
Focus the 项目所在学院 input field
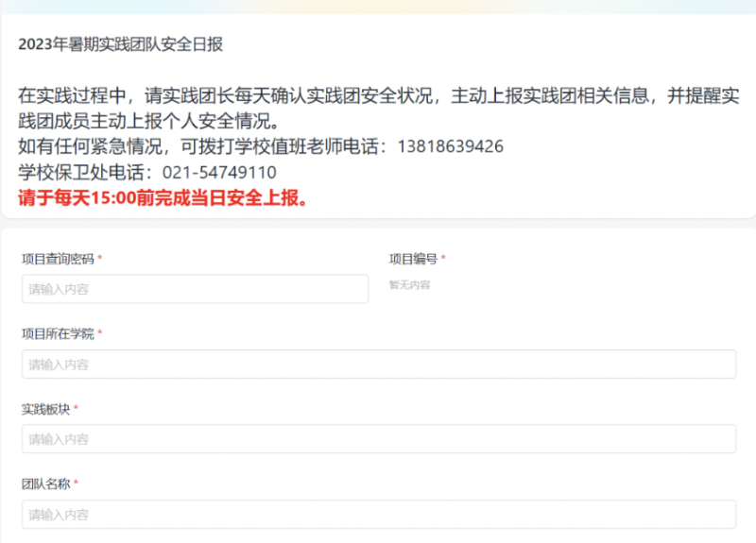(x=379, y=365)
